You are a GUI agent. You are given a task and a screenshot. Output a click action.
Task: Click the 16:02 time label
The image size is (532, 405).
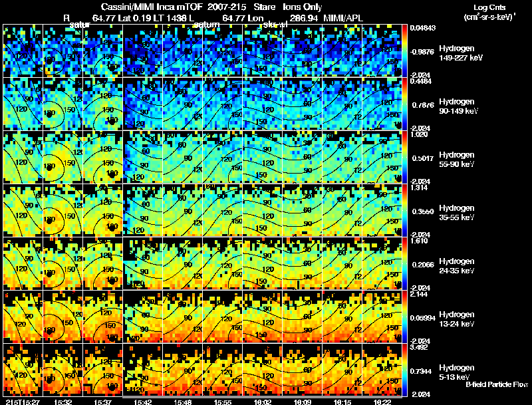tap(262, 402)
